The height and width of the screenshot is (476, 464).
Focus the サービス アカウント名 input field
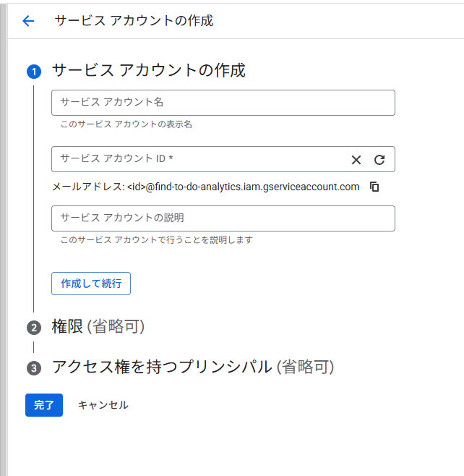[223, 103]
